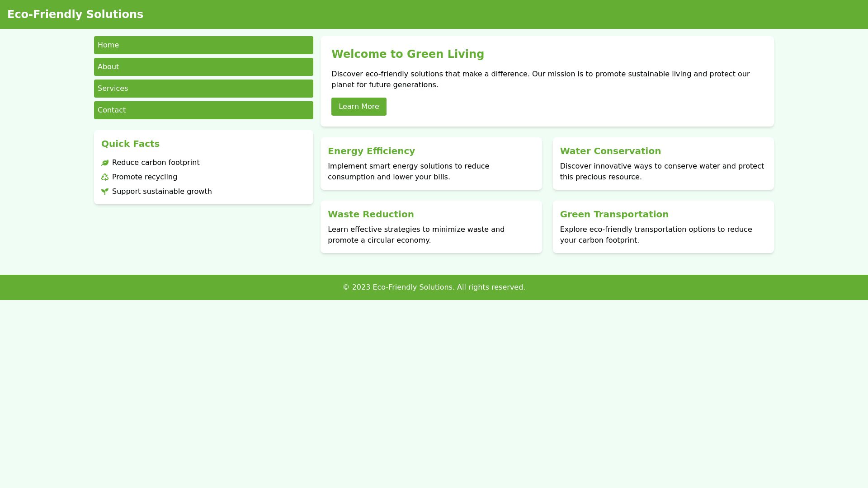The height and width of the screenshot is (488, 868).
Task: Click the Welcome to Green Living heading
Action: [407, 54]
